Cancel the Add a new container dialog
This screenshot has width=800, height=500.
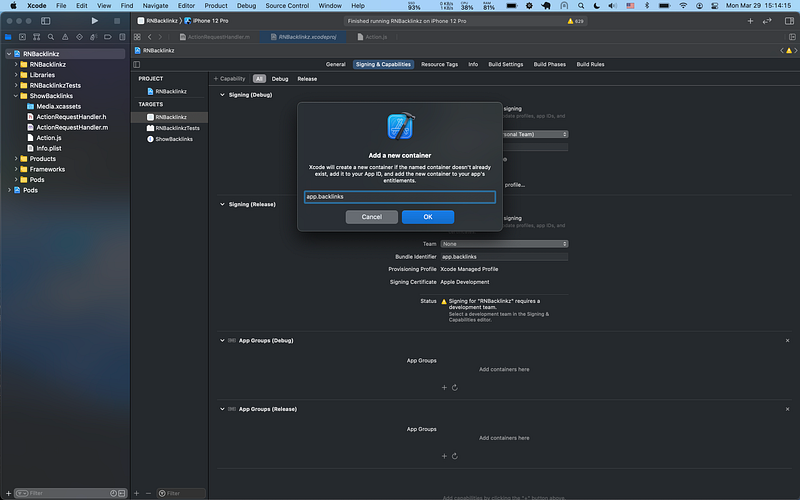pos(371,217)
